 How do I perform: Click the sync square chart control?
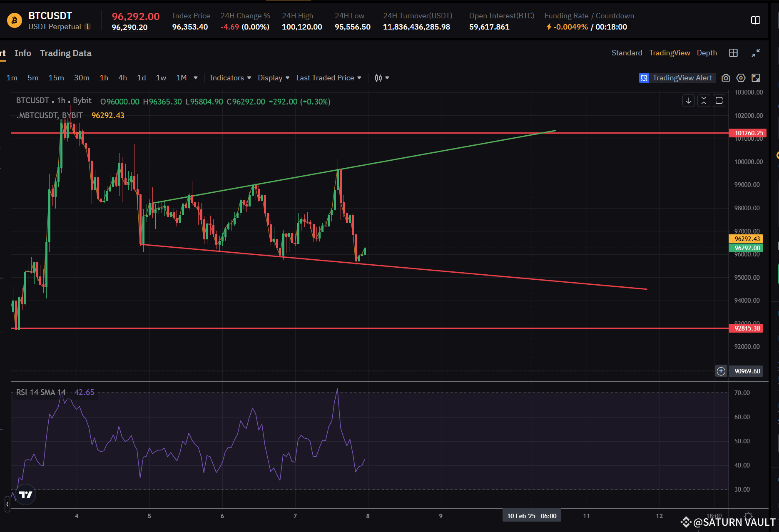[719, 101]
